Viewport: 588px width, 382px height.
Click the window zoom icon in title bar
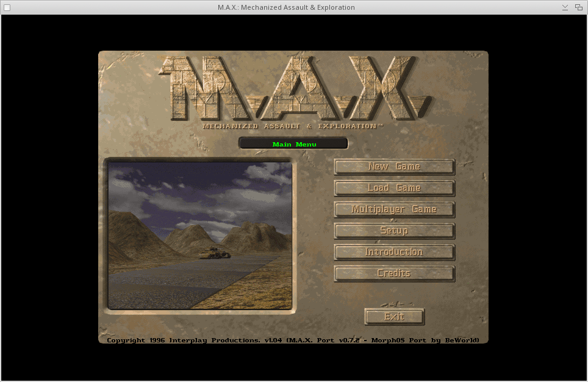579,7
